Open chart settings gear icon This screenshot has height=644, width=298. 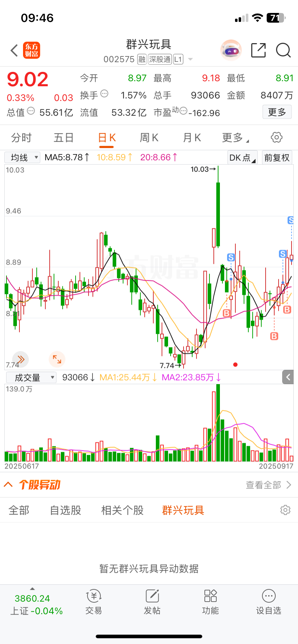[276, 137]
